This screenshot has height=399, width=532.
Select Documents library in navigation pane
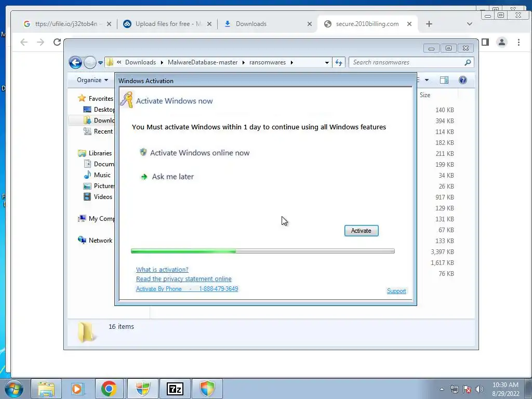(99, 164)
